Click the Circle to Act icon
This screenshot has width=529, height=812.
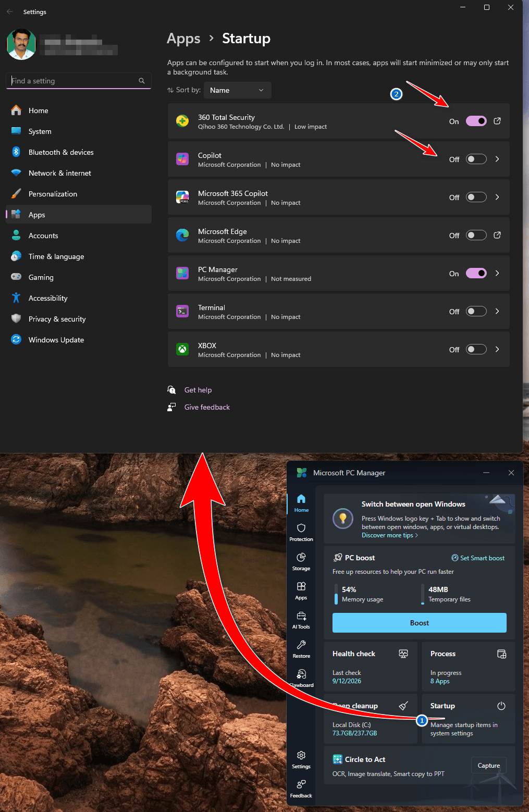pos(338,759)
